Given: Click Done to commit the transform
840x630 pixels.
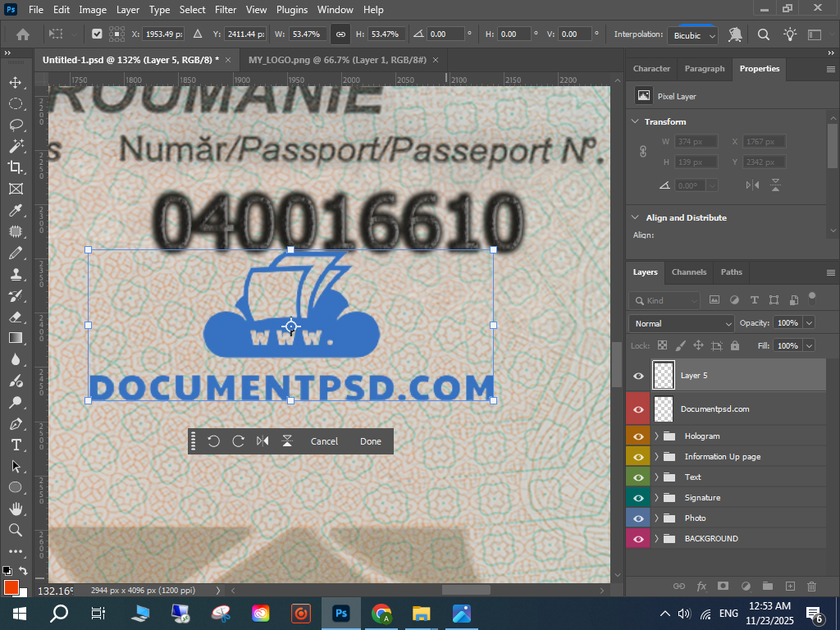Looking at the screenshot, I should click(371, 441).
